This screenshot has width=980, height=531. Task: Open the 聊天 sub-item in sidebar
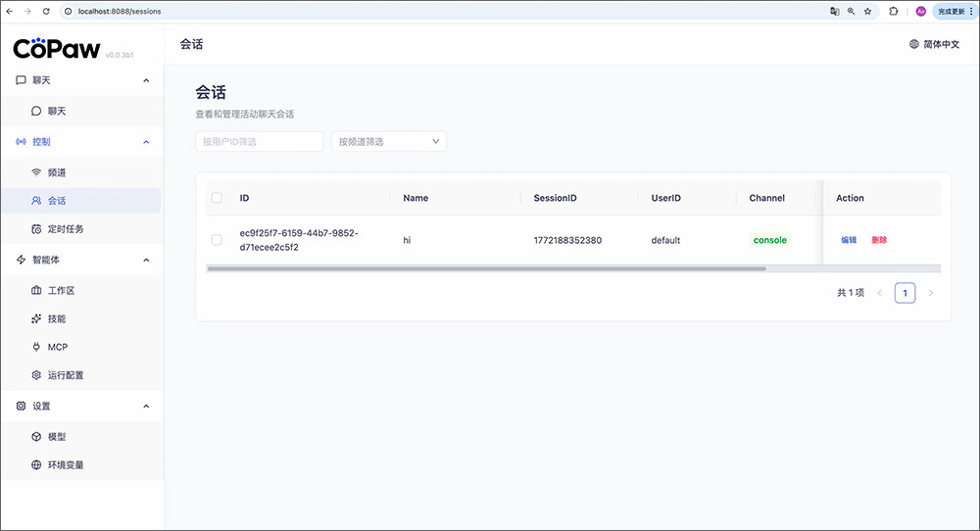[81, 111]
